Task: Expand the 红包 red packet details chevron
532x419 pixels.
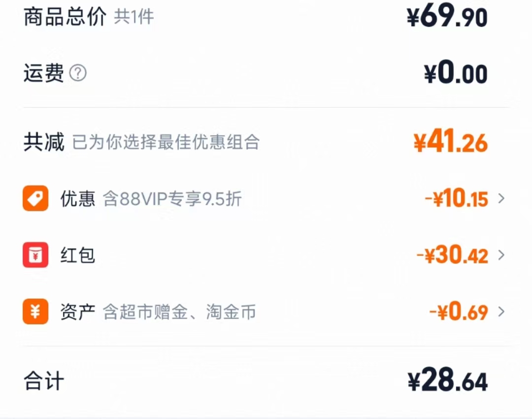Action: (501, 255)
